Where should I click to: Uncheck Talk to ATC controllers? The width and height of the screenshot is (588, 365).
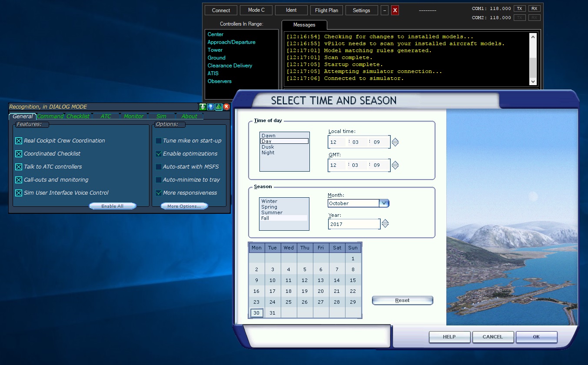tap(19, 167)
